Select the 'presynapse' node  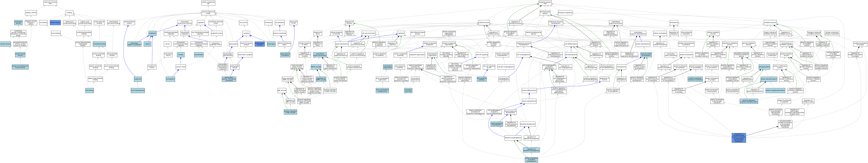point(271,44)
